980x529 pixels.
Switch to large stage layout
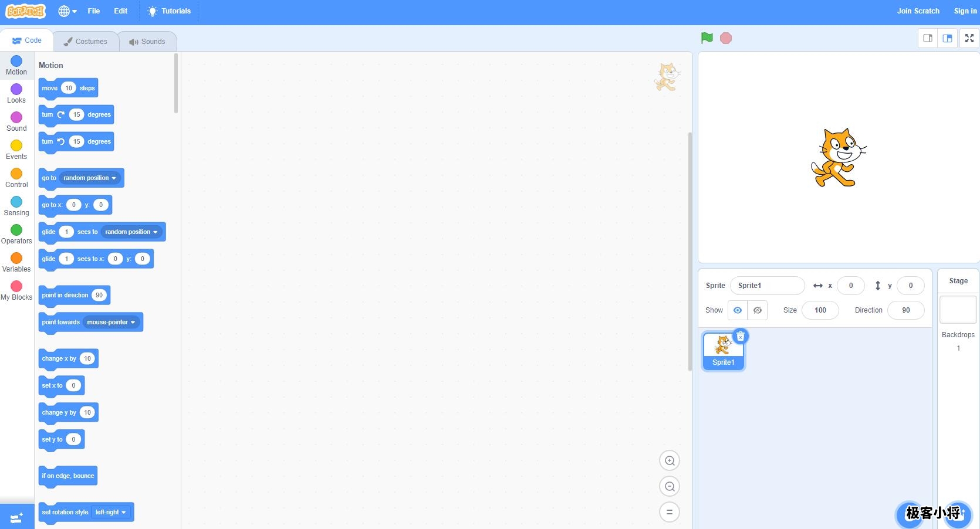point(947,39)
